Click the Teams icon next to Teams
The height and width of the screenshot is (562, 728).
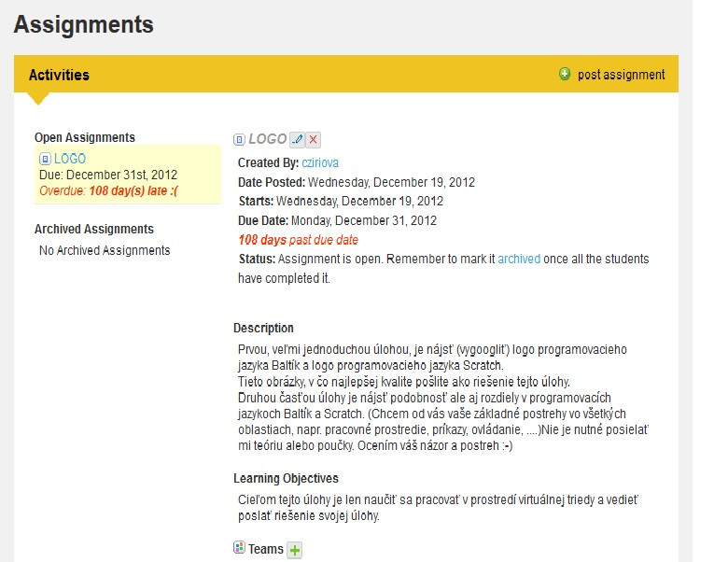239,548
